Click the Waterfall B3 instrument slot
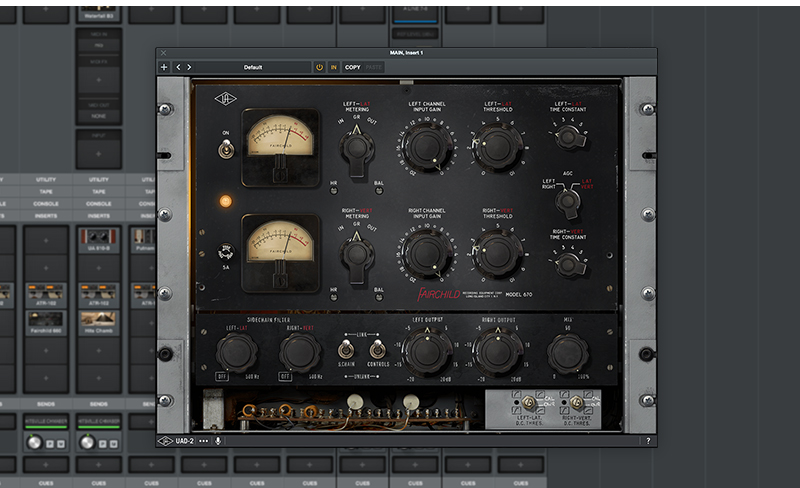800x488 pixels. coord(98,13)
